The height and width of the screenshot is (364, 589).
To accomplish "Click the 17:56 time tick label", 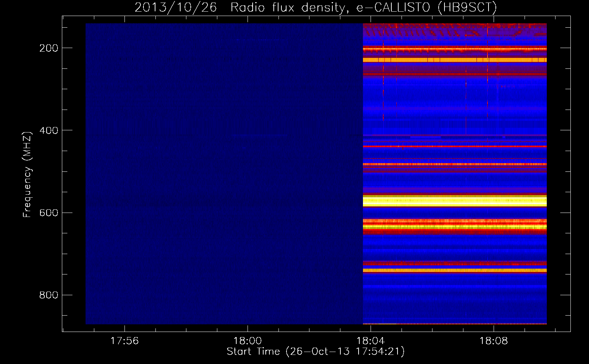I will click(x=124, y=341).
